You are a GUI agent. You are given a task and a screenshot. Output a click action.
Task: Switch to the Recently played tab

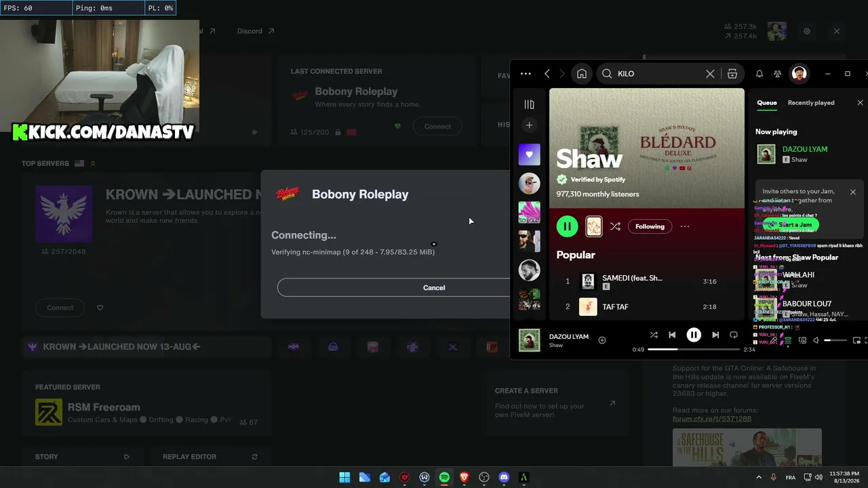pyautogui.click(x=811, y=103)
